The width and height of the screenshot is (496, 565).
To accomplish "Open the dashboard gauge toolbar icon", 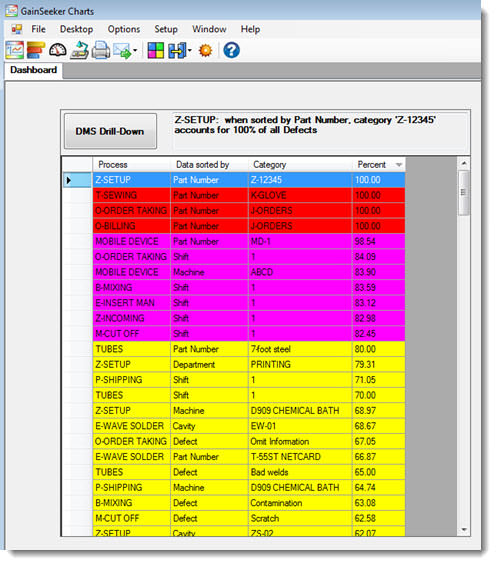I will pyautogui.click(x=58, y=50).
